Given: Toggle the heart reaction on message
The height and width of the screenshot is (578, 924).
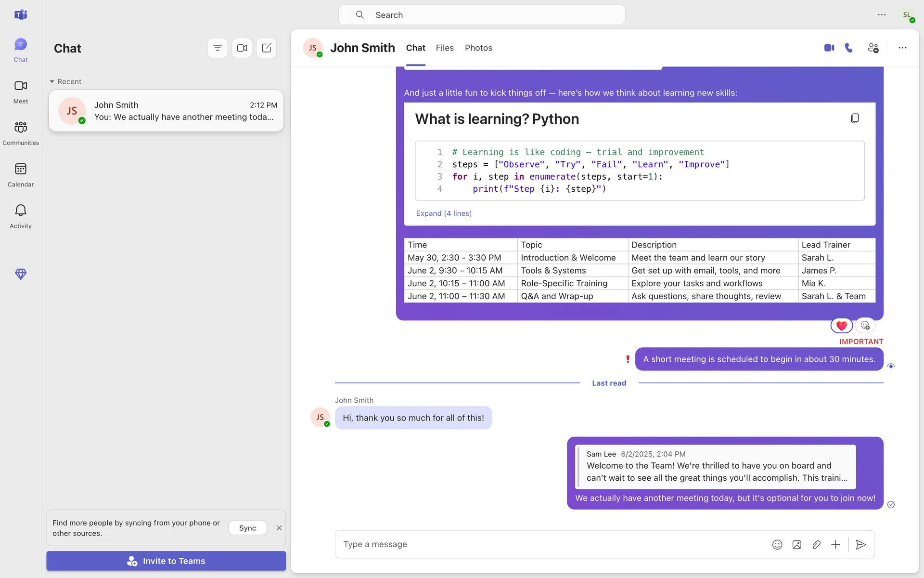Looking at the screenshot, I should pyautogui.click(x=841, y=326).
